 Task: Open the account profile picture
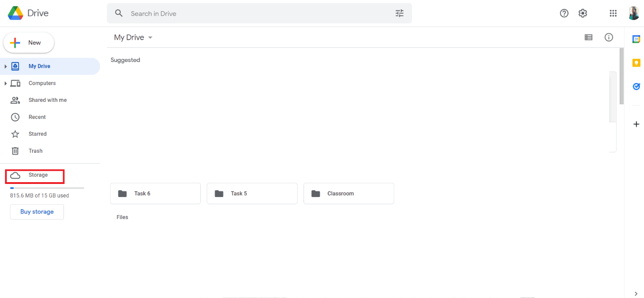tap(634, 13)
